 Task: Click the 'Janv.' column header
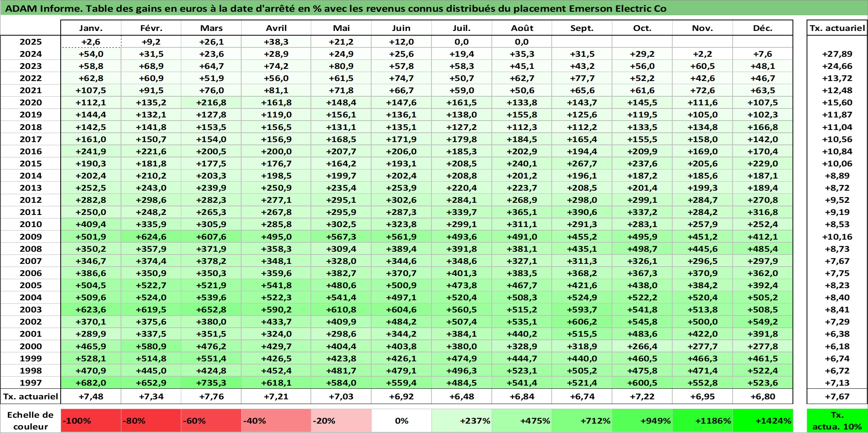click(x=91, y=28)
